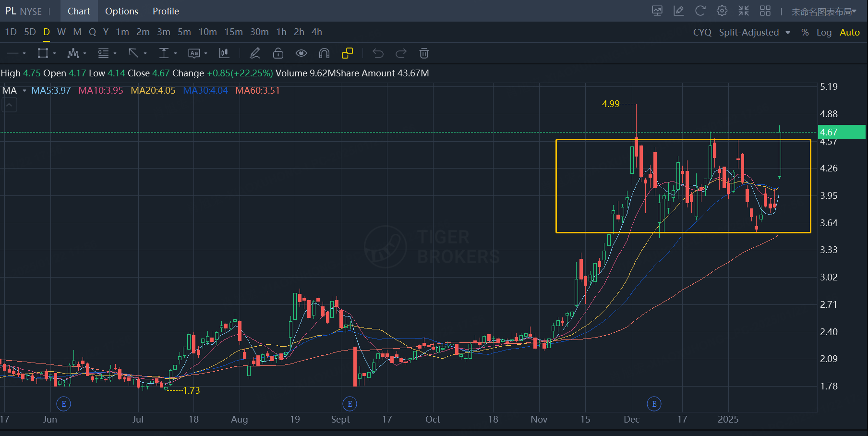Select the 3m interval
The image size is (868, 436).
pyautogui.click(x=164, y=32)
